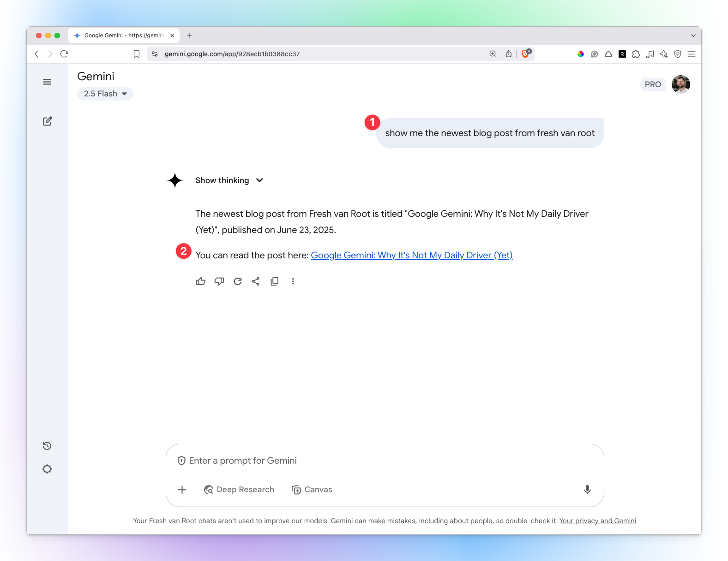Image resolution: width=728 pixels, height=561 pixels.
Task: Click the Gemini sparkle avatar icon
Action: (x=175, y=180)
